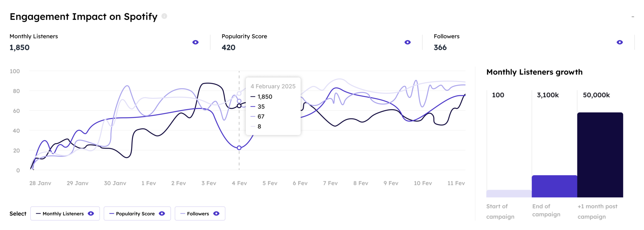Select the Monthly Listeners legend button
This screenshot has height=230, width=644.
(65, 213)
